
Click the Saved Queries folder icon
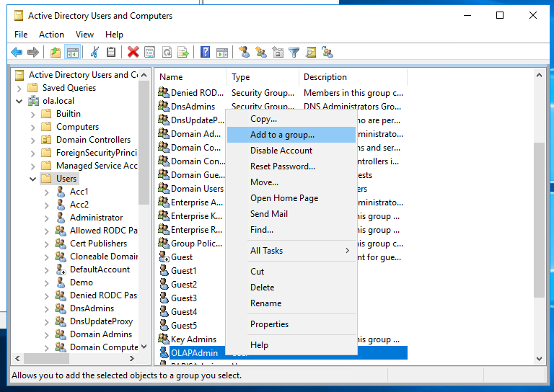click(x=33, y=87)
